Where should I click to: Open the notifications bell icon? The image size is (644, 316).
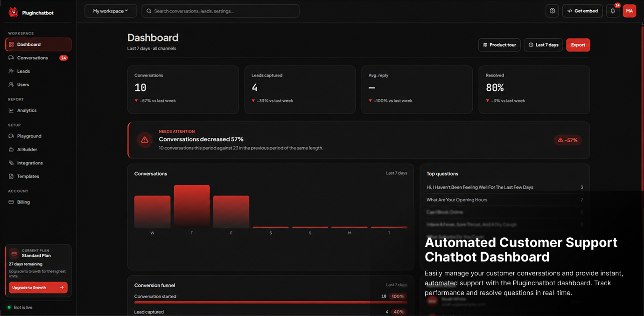click(613, 11)
